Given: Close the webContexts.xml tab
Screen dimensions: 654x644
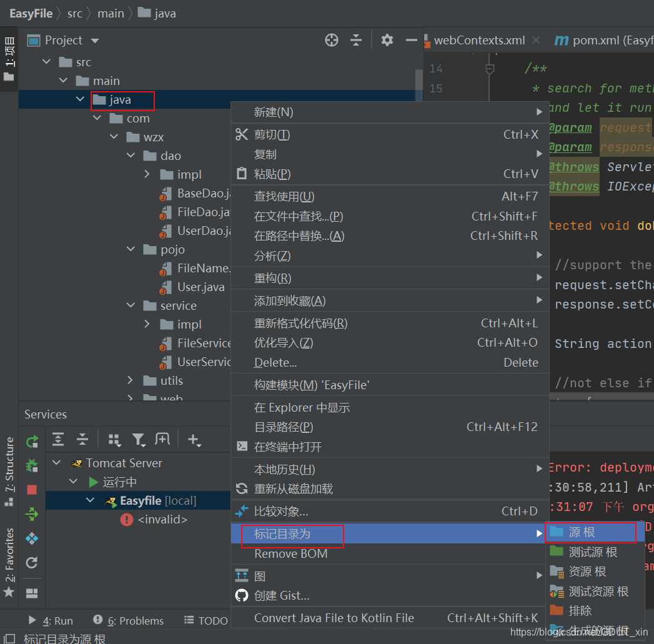Looking at the screenshot, I should click(536, 40).
